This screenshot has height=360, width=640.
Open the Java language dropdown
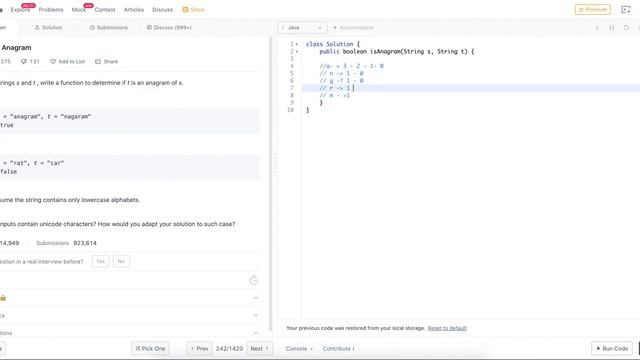[302, 28]
